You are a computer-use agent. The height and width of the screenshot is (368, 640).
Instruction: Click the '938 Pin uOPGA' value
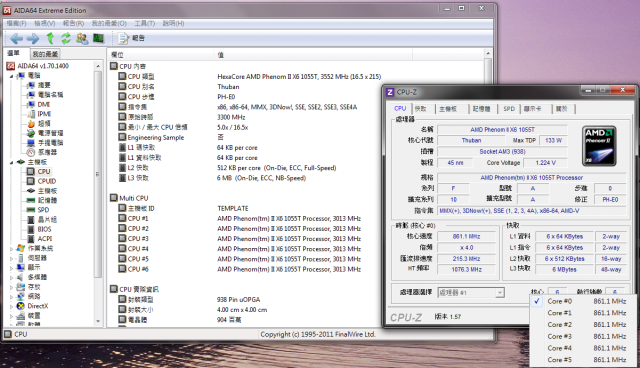point(238,300)
